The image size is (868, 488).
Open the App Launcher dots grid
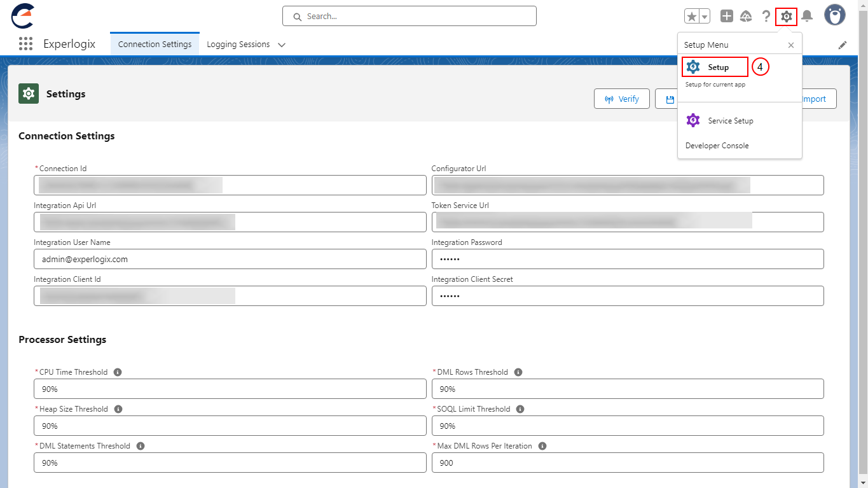(25, 44)
